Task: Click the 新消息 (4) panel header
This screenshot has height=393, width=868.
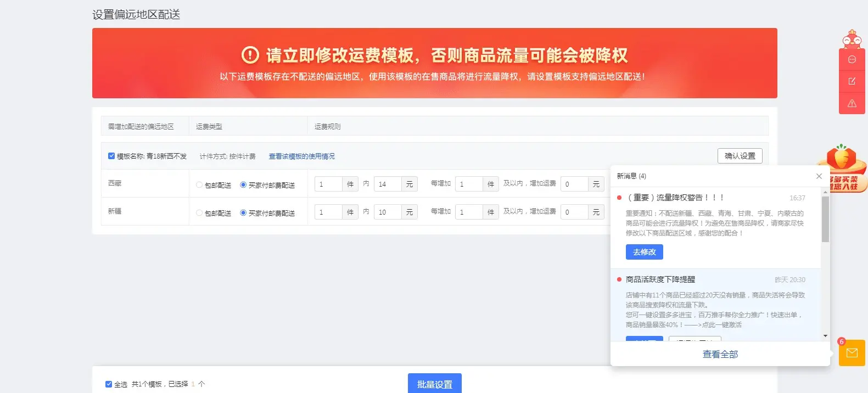Action: point(631,176)
